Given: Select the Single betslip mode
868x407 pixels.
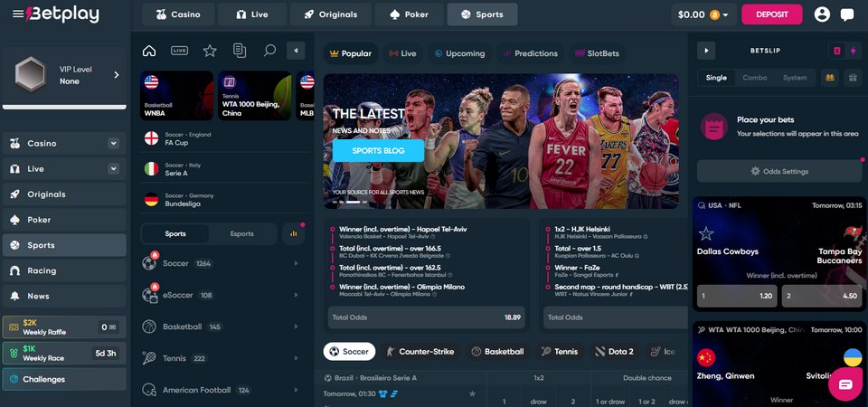Looking at the screenshot, I should (716, 78).
